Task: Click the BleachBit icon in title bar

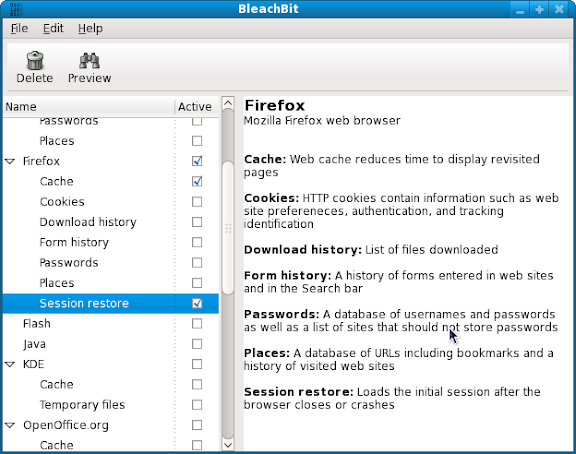Action: tap(16, 9)
